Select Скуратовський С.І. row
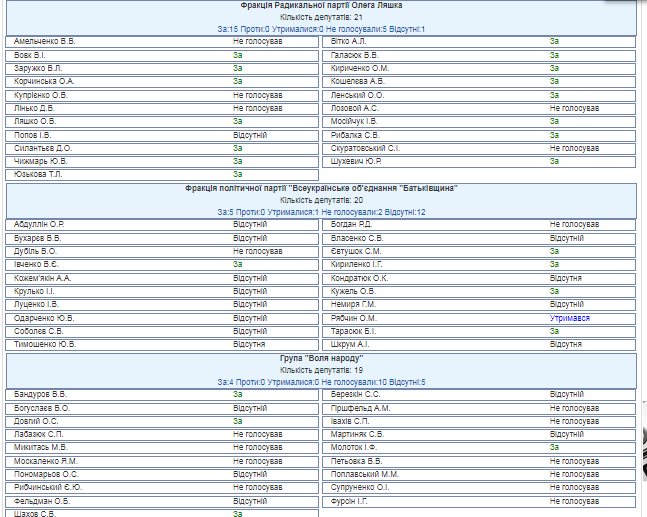Screen dimensions: 647x517 (479, 149)
